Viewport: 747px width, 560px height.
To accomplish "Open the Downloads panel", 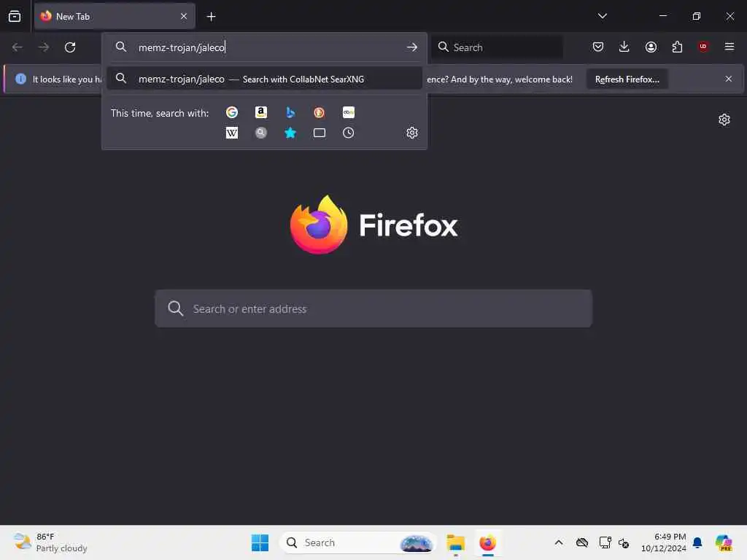I will click(x=624, y=47).
